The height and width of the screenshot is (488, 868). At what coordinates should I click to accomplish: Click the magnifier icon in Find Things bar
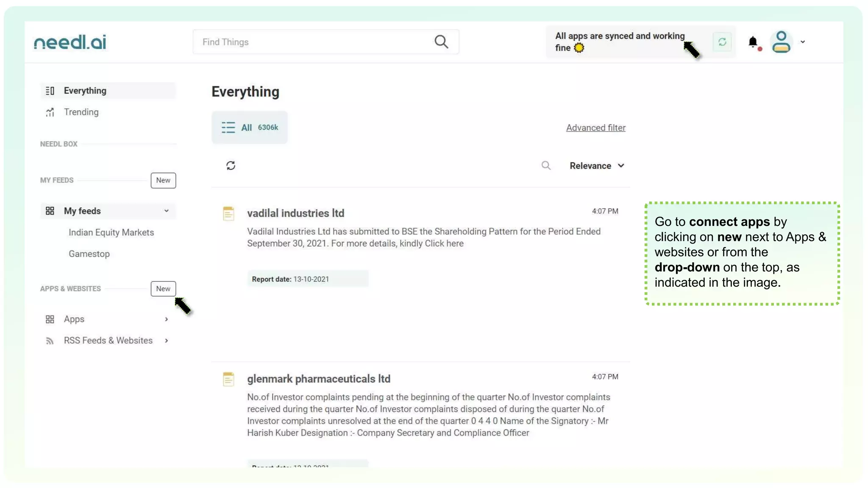click(441, 42)
